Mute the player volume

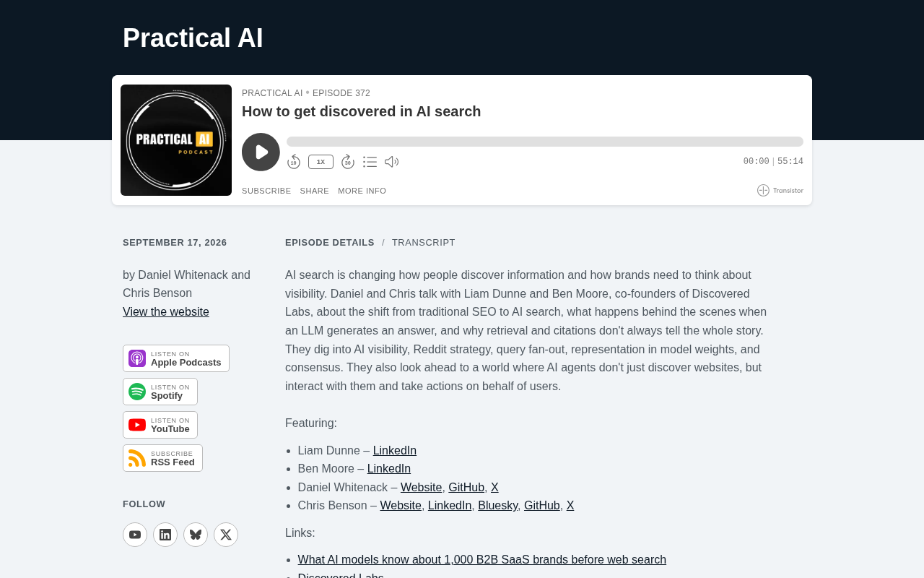pos(391,162)
